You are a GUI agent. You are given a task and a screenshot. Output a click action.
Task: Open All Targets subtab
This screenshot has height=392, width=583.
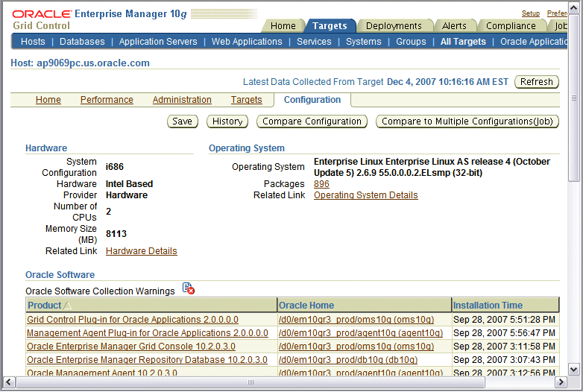pyautogui.click(x=463, y=42)
